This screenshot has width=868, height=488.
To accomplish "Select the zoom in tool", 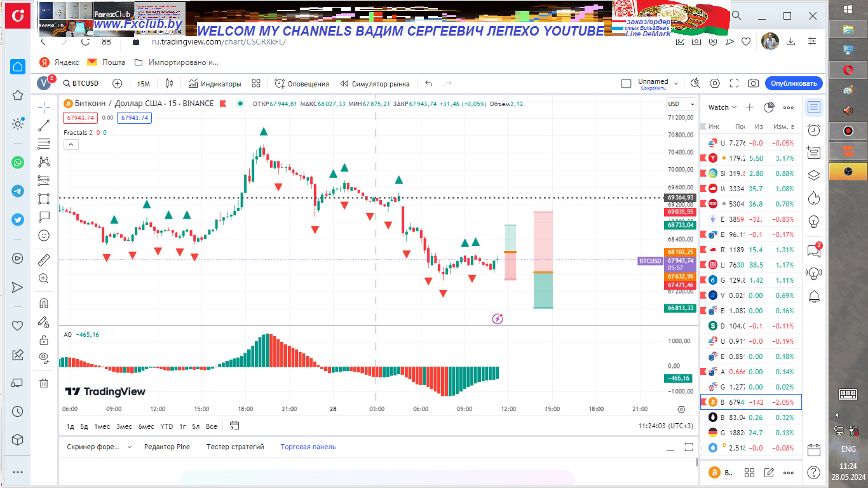I will pos(44,278).
